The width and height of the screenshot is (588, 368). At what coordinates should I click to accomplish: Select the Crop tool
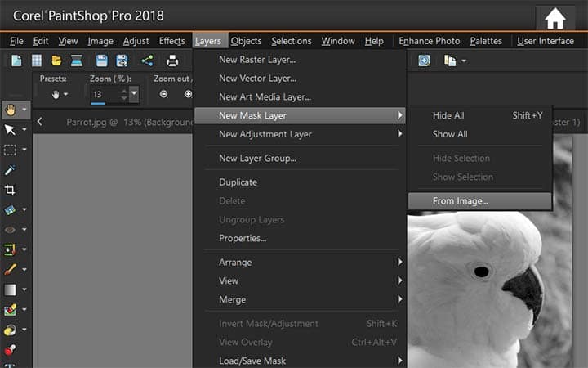(x=10, y=190)
